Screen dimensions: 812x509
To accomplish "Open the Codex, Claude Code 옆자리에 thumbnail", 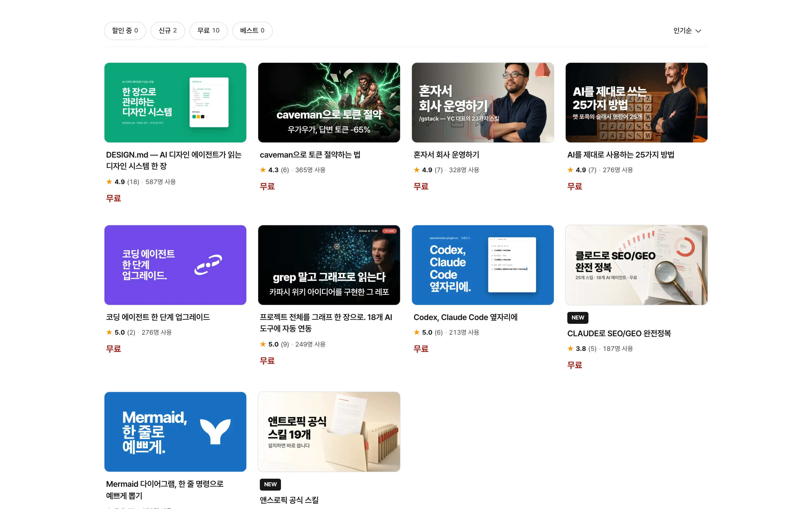I will point(483,265).
